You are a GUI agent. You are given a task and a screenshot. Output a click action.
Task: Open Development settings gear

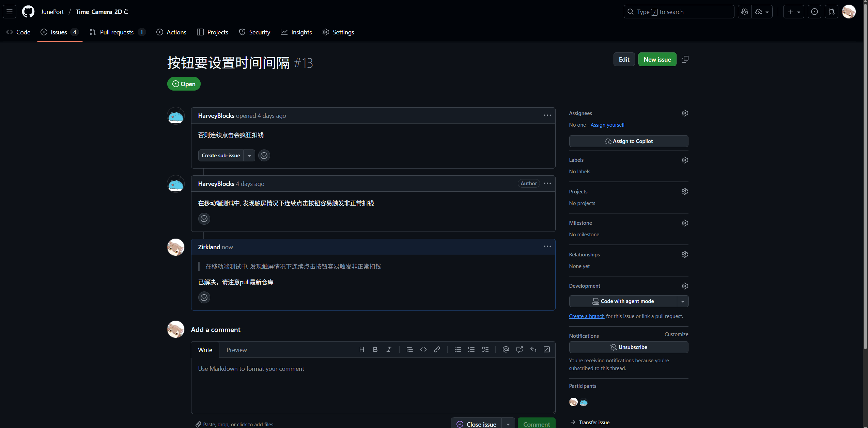[x=684, y=286]
